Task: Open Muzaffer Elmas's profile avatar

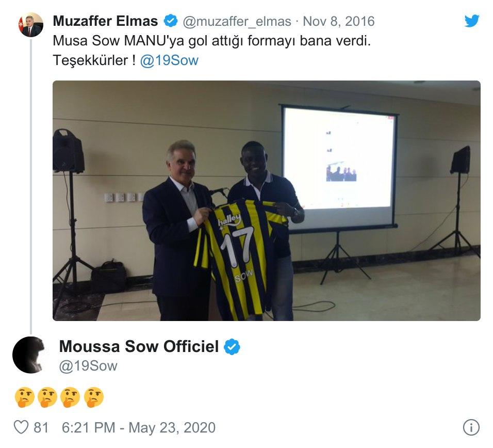Action: (30, 25)
